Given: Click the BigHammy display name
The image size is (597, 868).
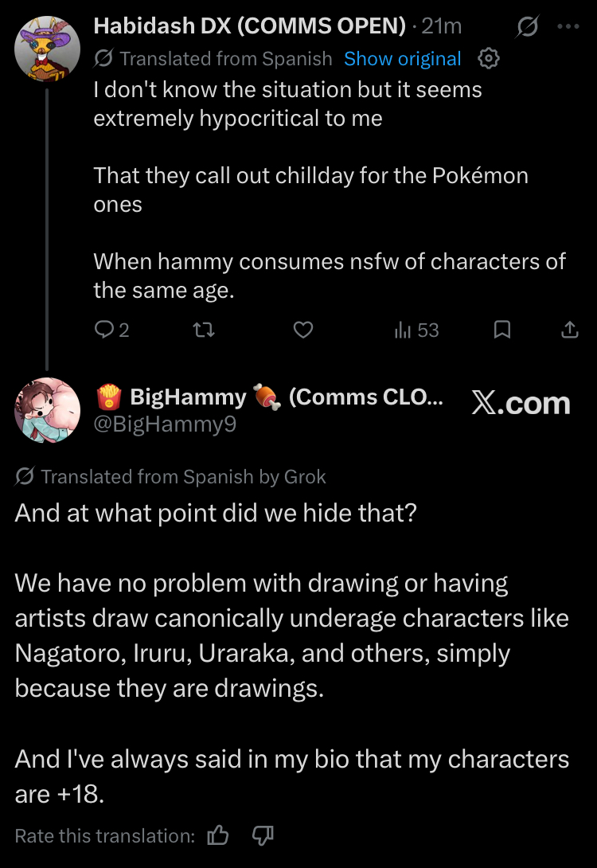Looking at the screenshot, I should point(188,397).
